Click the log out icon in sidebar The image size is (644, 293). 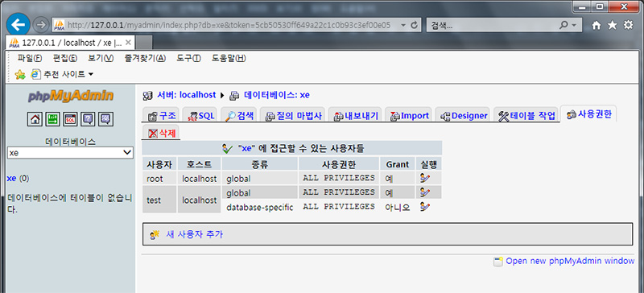click(x=53, y=119)
